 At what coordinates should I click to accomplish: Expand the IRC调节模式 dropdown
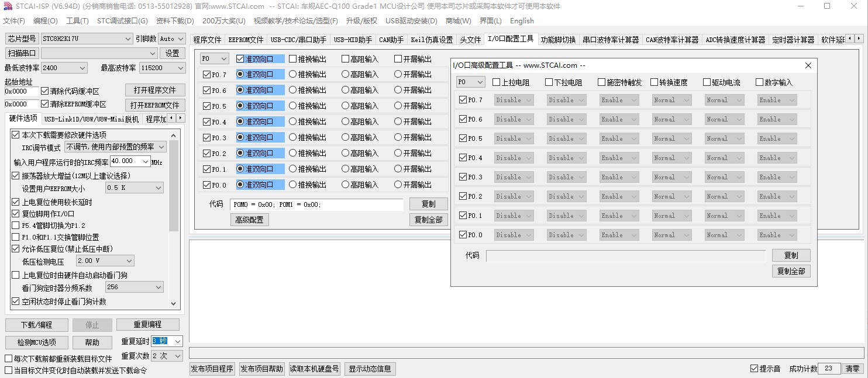pos(161,147)
